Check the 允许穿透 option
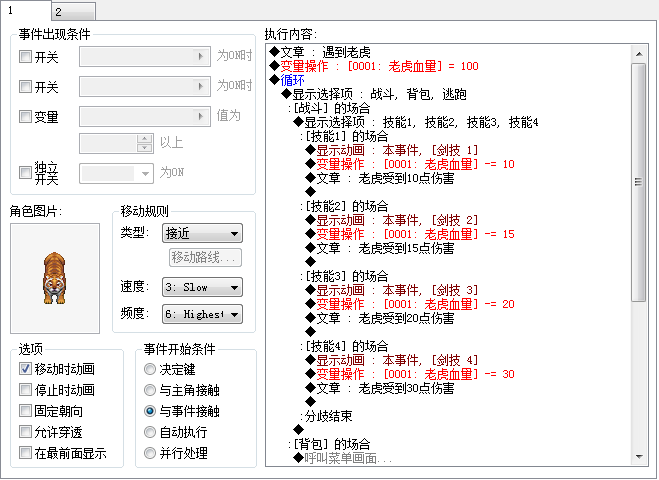This screenshot has height=480, width=659. [25, 432]
